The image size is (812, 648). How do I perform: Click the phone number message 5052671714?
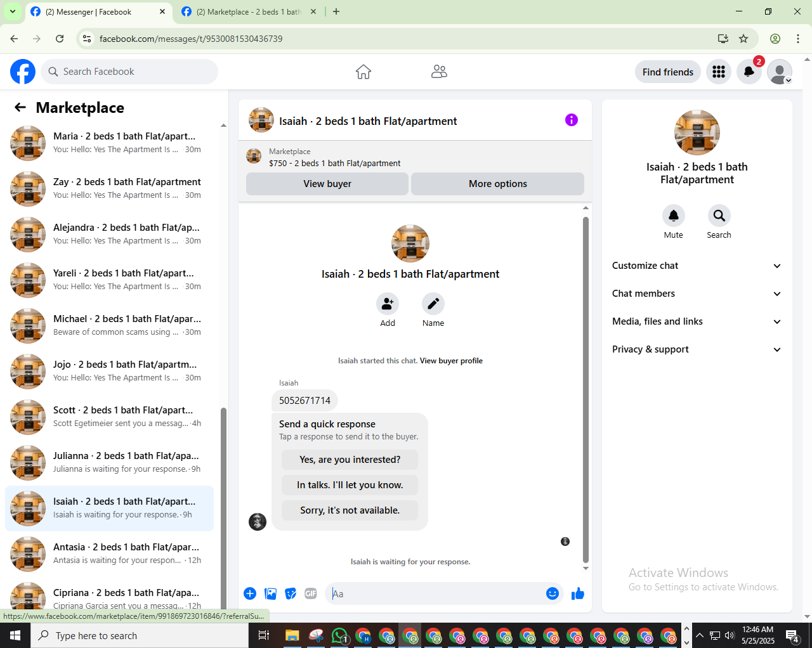[304, 401]
